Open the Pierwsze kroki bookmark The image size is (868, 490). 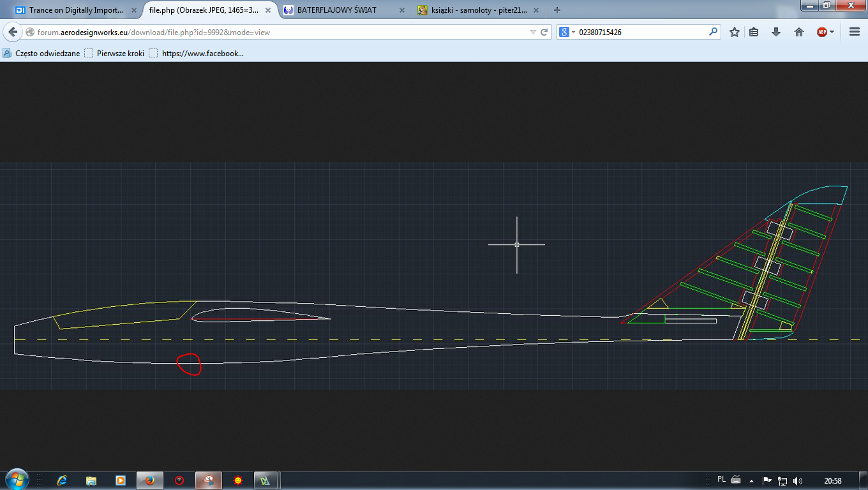click(115, 54)
